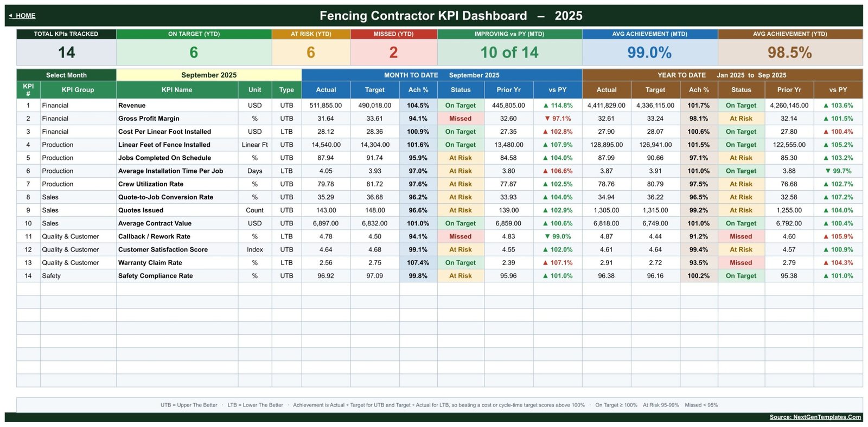Open the Source: NextGenTemplates.Com link
This screenshot has width=868, height=427.
coord(815,417)
